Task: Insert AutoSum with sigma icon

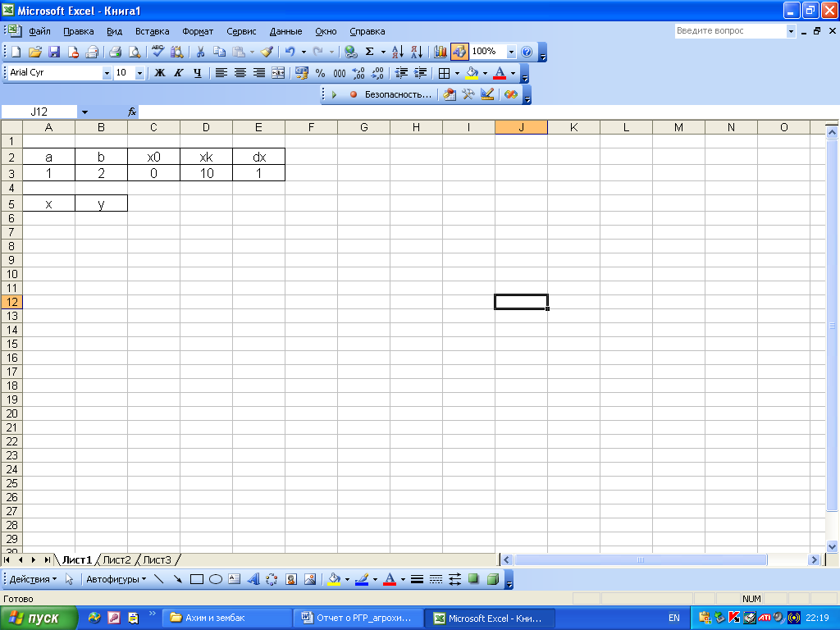Action: pos(369,52)
